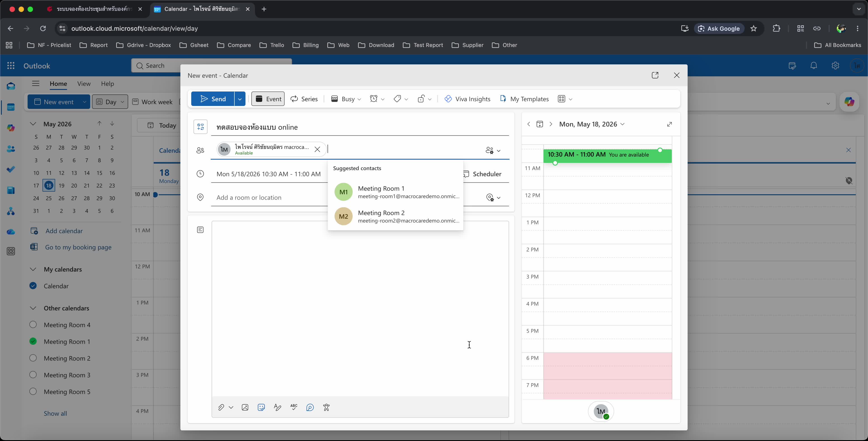Image resolution: width=868 pixels, height=441 pixels.
Task: Open the Outlook app launcher grid
Action: pos(11,66)
